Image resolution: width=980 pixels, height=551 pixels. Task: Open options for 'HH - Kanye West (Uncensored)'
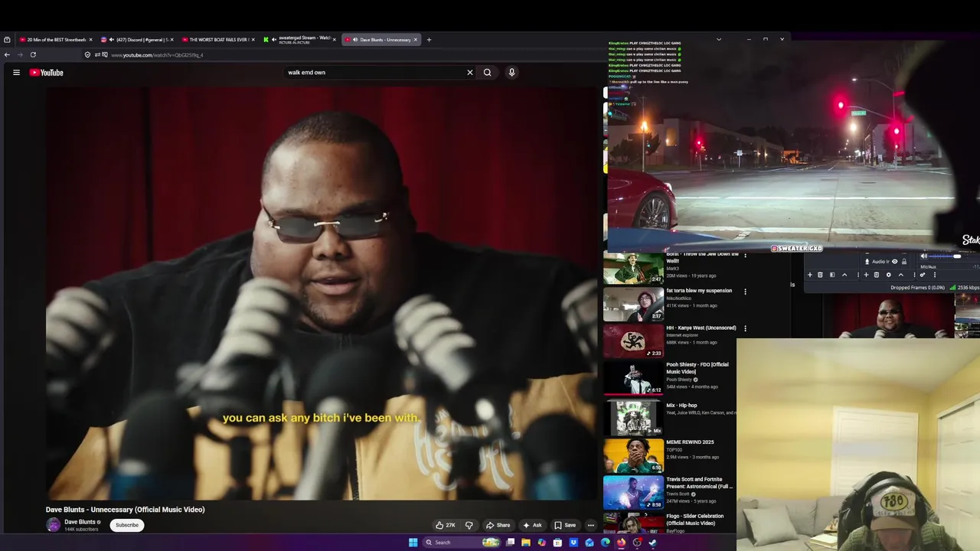745,328
